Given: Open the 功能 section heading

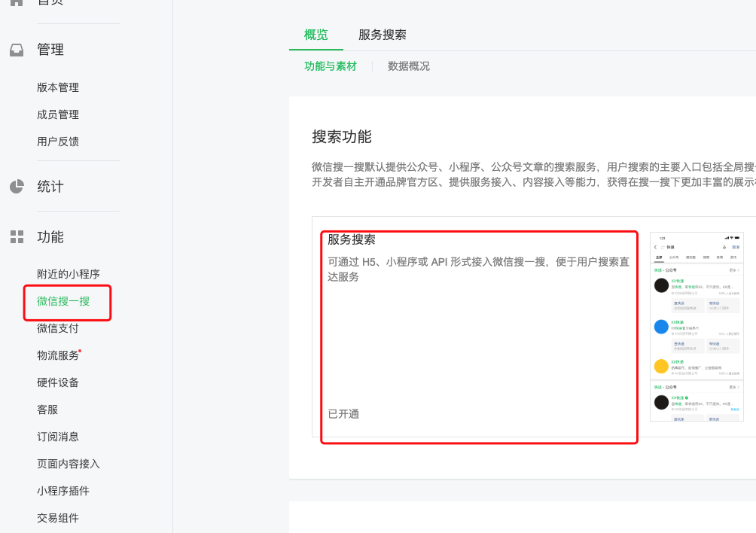Looking at the screenshot, I should click(50, 236).
